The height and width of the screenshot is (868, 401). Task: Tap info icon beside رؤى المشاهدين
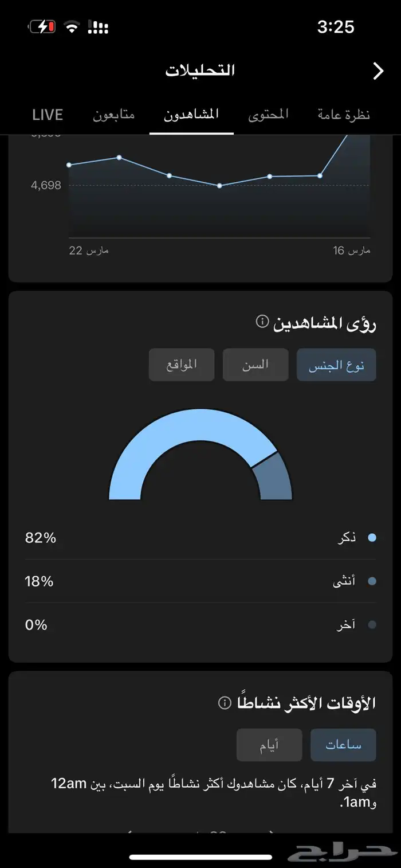pos(262,321)
